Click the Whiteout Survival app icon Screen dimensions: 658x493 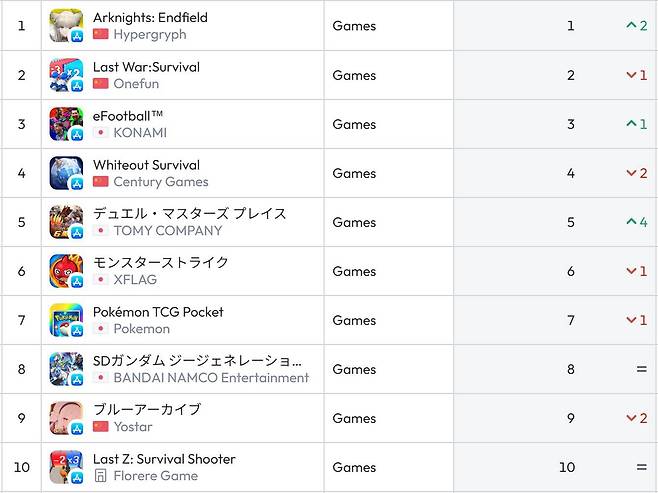66,173
